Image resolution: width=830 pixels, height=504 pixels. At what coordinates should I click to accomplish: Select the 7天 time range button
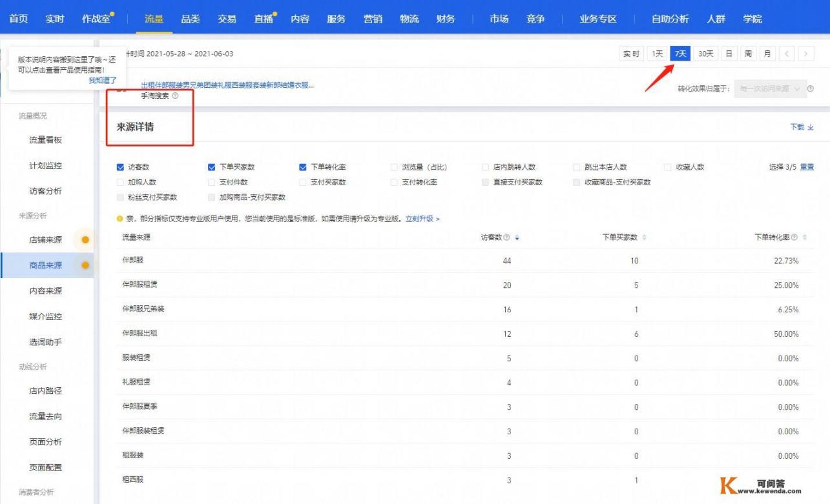tap(680, 54)
